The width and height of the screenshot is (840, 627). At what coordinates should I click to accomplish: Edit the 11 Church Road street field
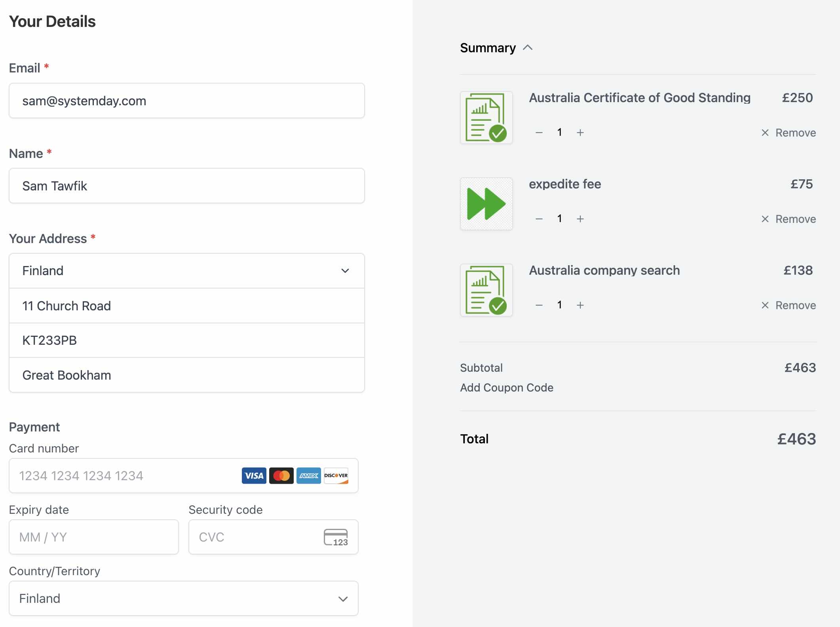pos(187,306)
